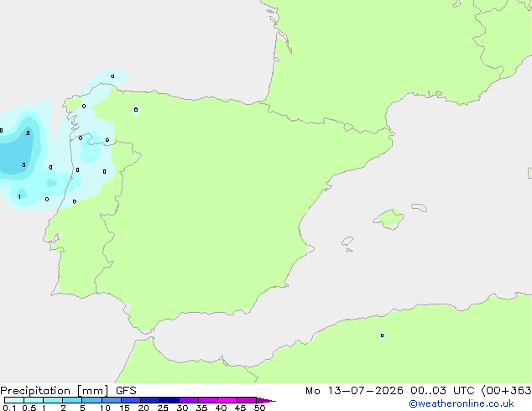Click the '30' legend scale label
This screenshot has width=532, height=411.
pos(182,408)
